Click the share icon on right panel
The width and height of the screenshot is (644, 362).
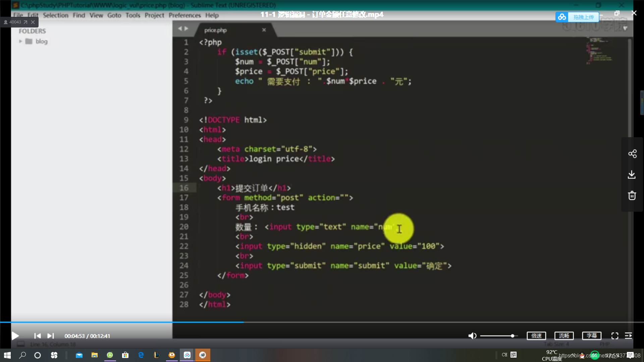pos(632,154)
